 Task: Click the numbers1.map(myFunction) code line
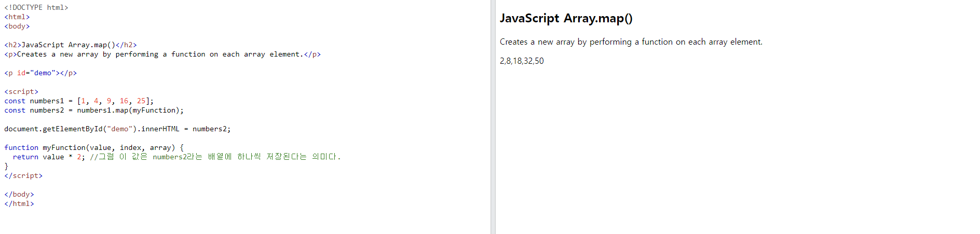[x=94, y=110]
